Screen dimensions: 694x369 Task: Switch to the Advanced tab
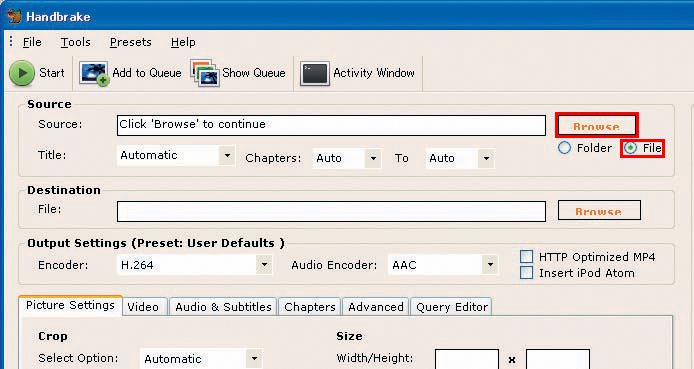(376, 307)
